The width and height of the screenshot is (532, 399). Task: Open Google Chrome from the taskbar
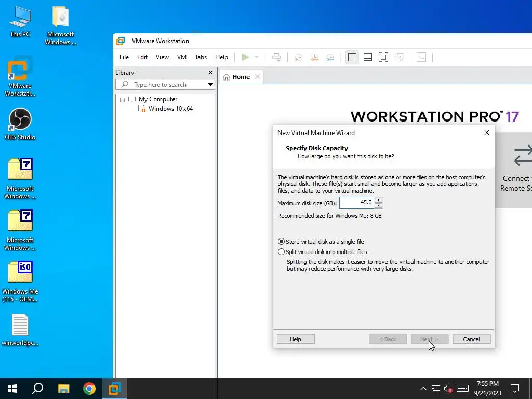tap(89, 389)
